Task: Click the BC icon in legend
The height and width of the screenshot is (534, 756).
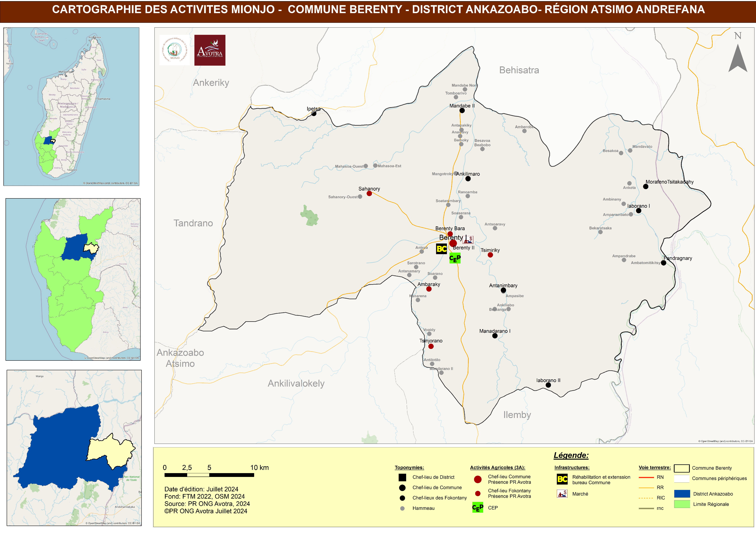Action: pyautogui.click(x=562, y=479)
